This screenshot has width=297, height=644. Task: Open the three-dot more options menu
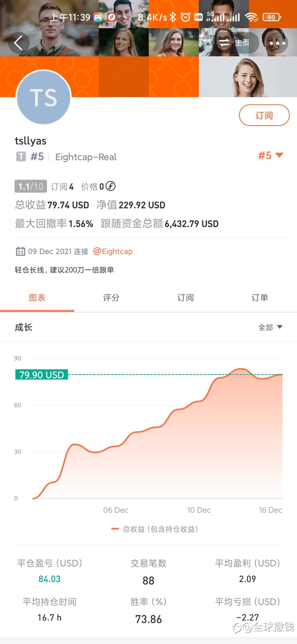coord(277,43)
